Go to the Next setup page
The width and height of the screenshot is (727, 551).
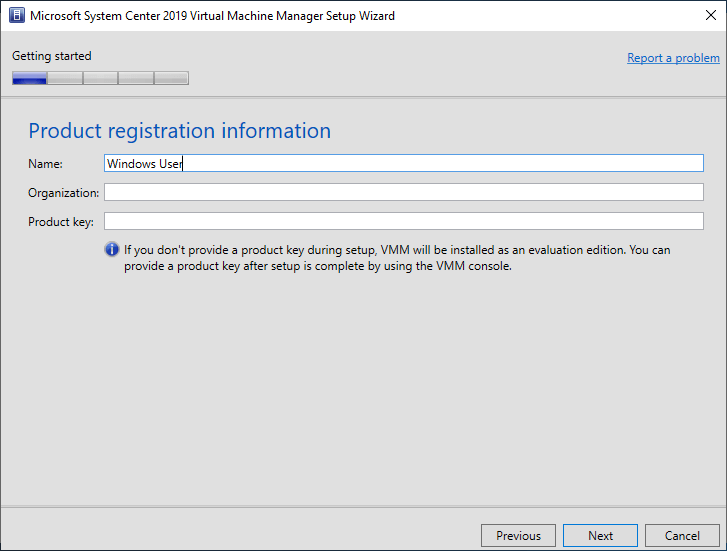pos(600,536)
